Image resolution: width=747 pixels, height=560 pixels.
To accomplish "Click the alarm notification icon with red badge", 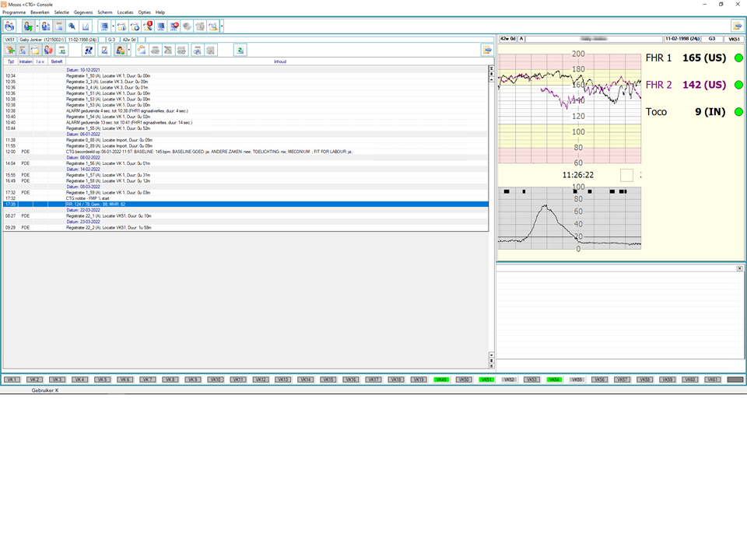I will [x=148, y=26].
